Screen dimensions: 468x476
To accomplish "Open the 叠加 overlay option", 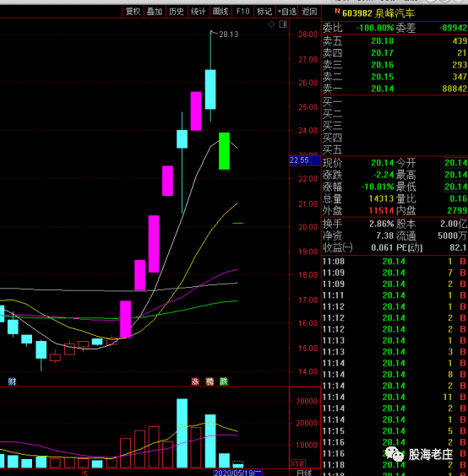I will coord(155,12).
